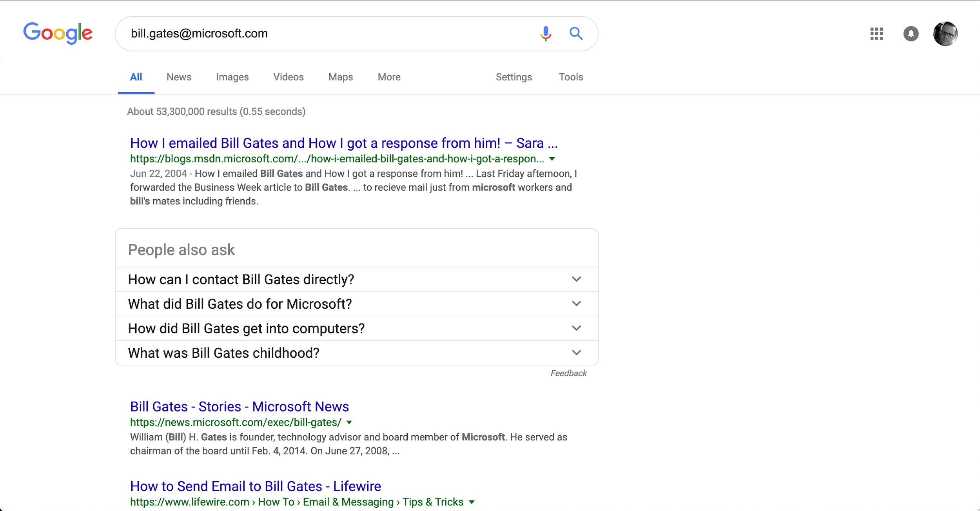Image resolution: width=980 pixels, height=511 pixels.
Task: Open dropdown arrow next to news.microsoft.com URL
Action: click(x=349, y=422)
